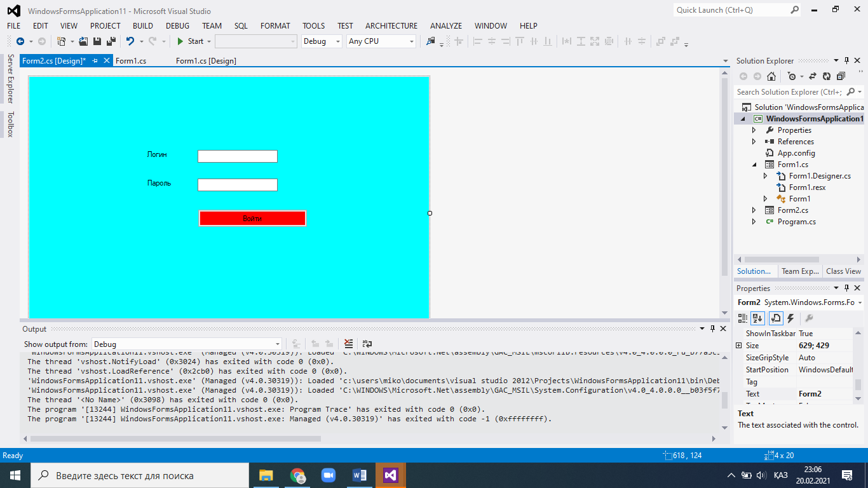Click the New Project toolbar icon

pyautogui.click(x=62, y=41)
